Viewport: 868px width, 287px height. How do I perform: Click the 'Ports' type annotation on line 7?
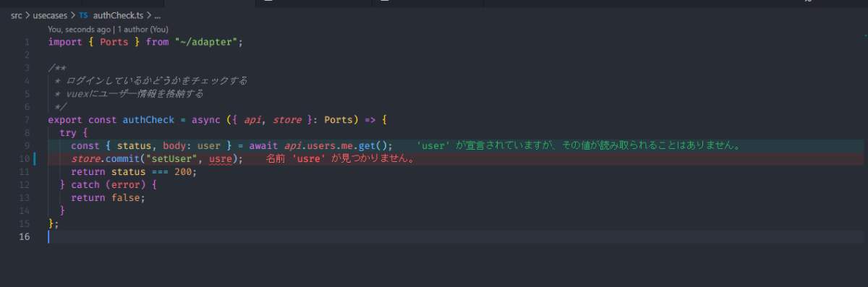(339, 119)
